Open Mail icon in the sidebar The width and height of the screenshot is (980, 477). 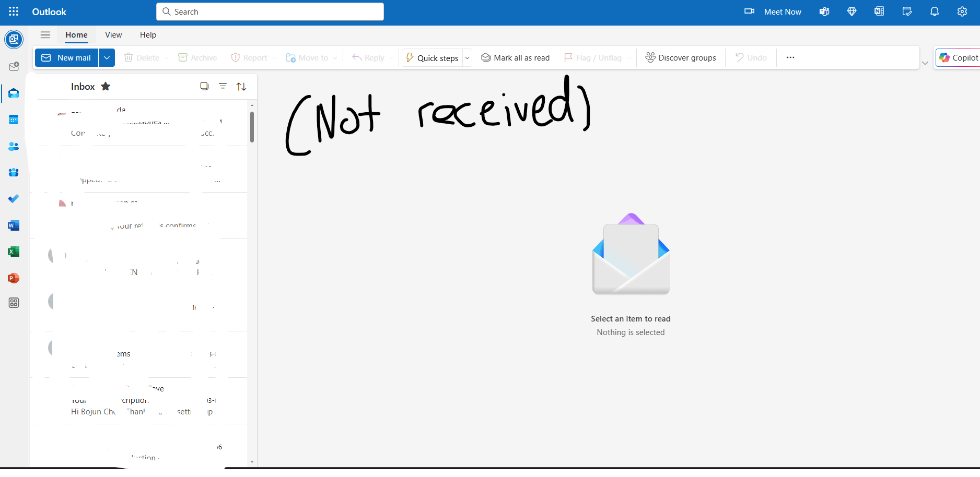pos(14,93)
